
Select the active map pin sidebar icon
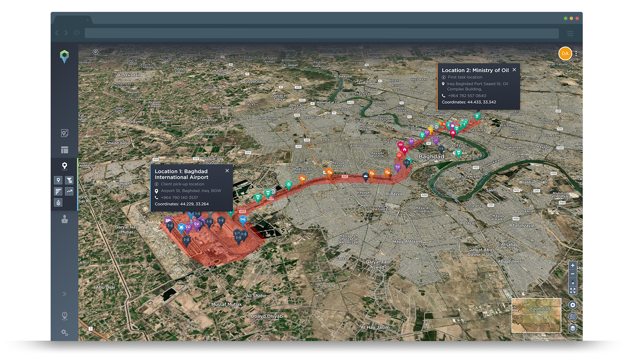click(x=64, y=166)
